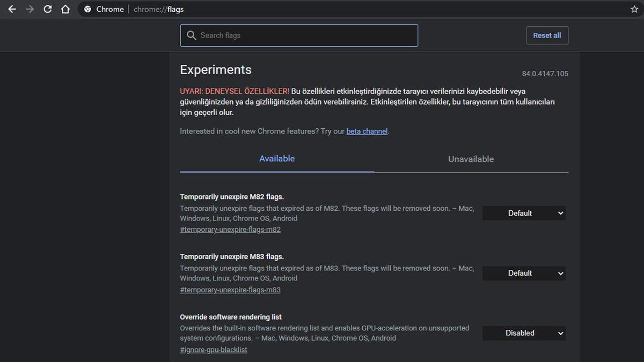
Task: Click the browser back arrow
Action: pyautogui.click(x=12, y=9)
